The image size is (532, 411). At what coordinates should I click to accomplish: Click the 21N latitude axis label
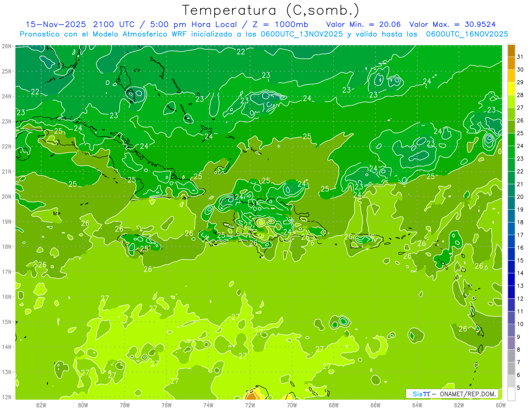click(x=6, y=171)
